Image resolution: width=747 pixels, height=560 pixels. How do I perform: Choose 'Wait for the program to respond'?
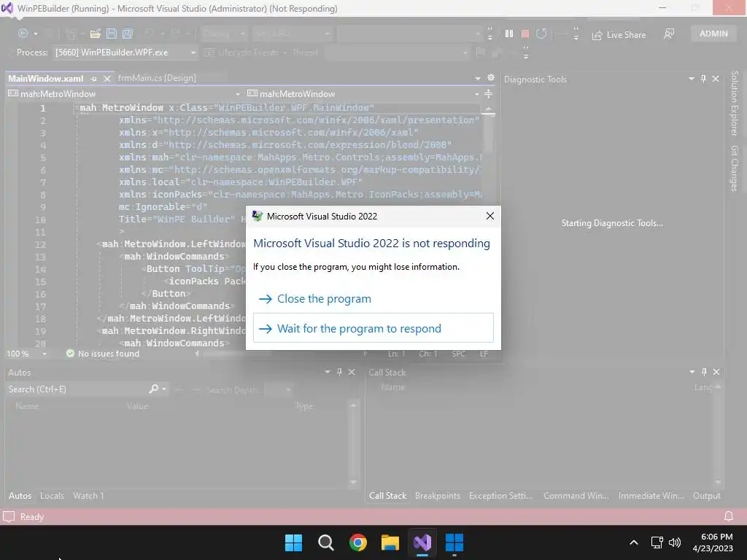coord(373,328)
